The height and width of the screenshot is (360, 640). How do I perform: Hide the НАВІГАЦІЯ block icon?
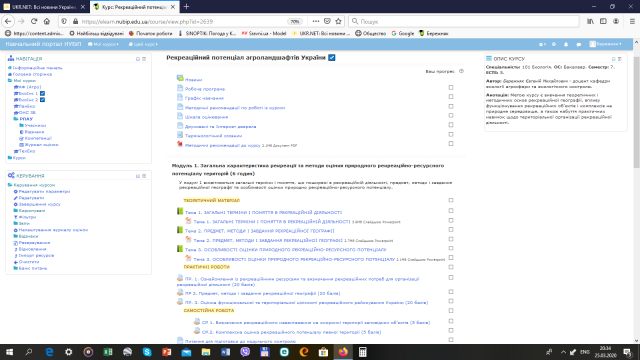(138, 59)
